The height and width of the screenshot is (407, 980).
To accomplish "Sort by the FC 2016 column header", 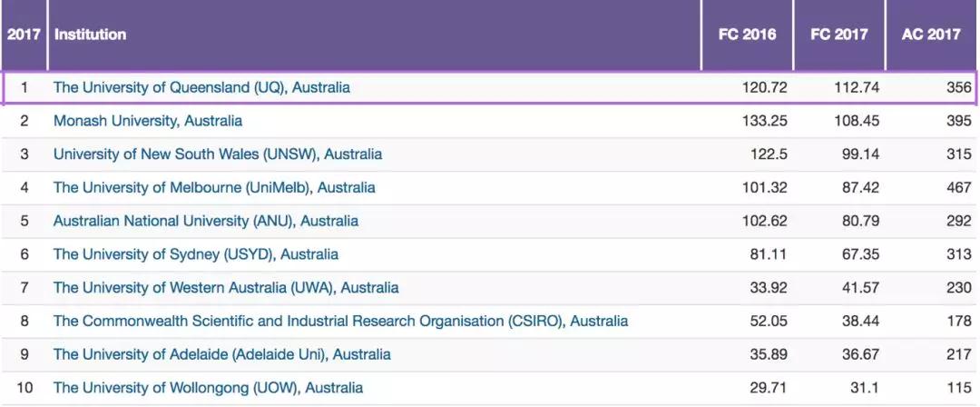I will 747,35.
